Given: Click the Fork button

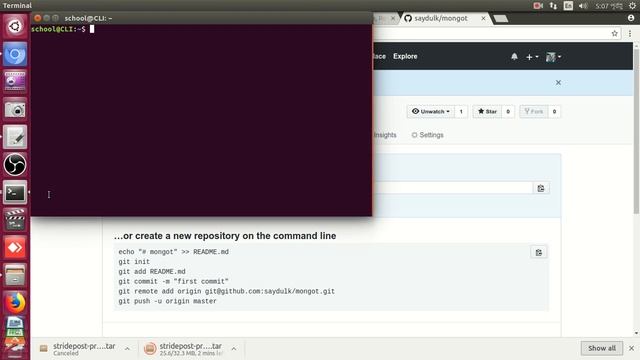Looking at the screenshot, I should tap(534, 111).
